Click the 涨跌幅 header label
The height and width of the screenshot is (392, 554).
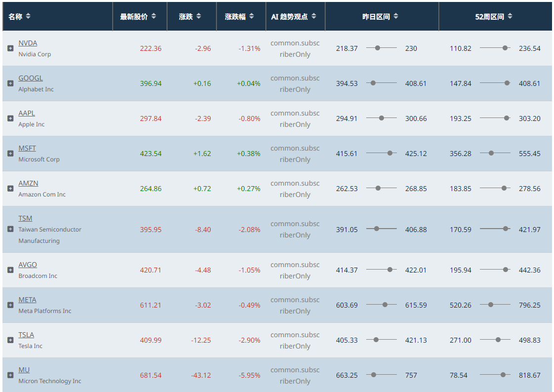click(x=235, y=17)
